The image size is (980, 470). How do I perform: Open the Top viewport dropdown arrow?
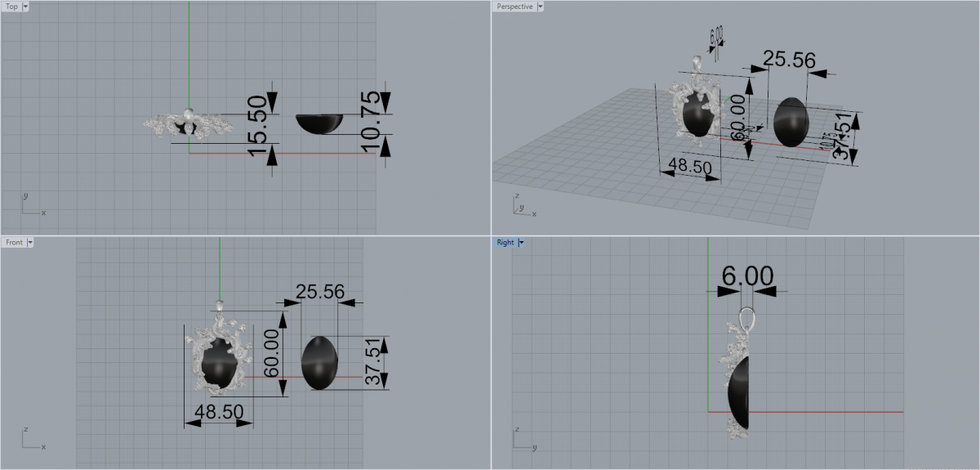tap(25, 7)
